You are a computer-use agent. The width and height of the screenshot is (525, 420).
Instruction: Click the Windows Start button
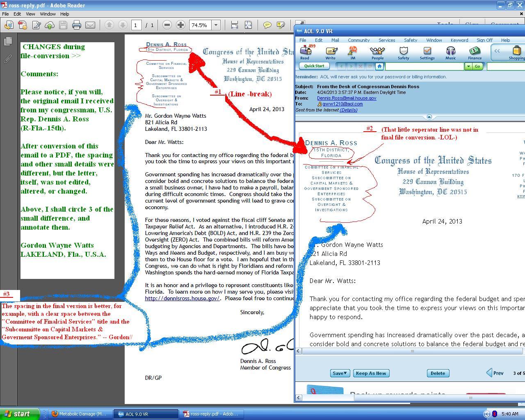point(20,414)
